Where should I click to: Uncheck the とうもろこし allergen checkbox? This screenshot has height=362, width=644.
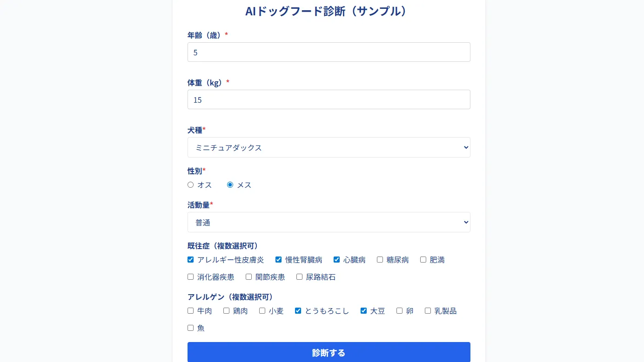298,310
